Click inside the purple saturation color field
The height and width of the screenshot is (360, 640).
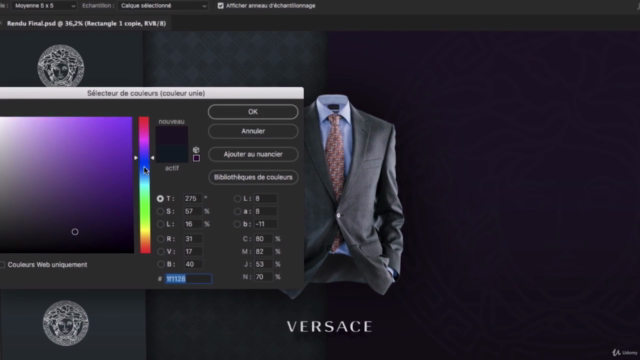pyautogui.click(x=66, y=185)
